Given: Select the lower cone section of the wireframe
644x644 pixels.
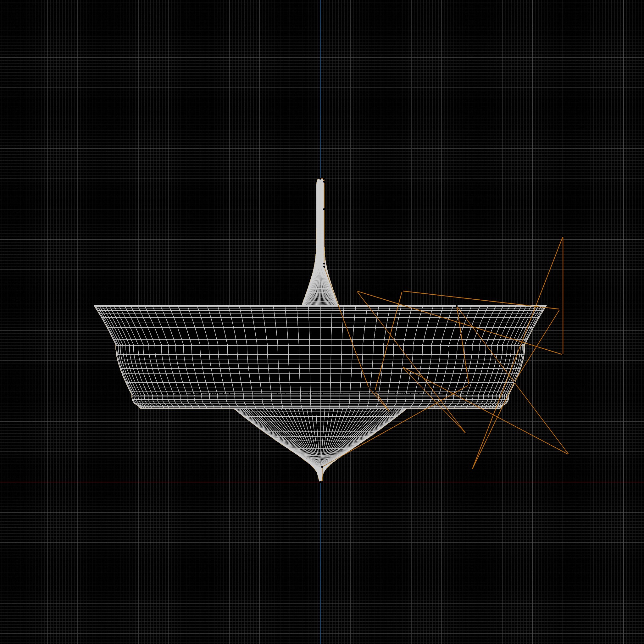Looking at the screenshot, I should click(320, 433).
